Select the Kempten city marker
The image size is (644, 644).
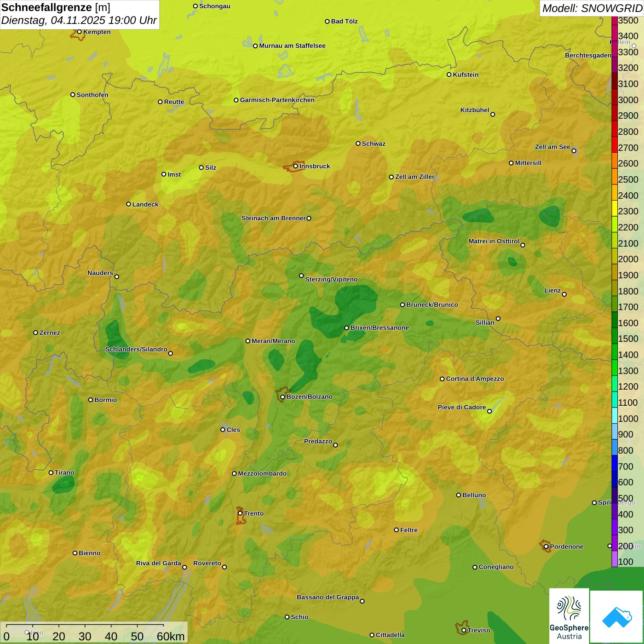click(79, 32)
